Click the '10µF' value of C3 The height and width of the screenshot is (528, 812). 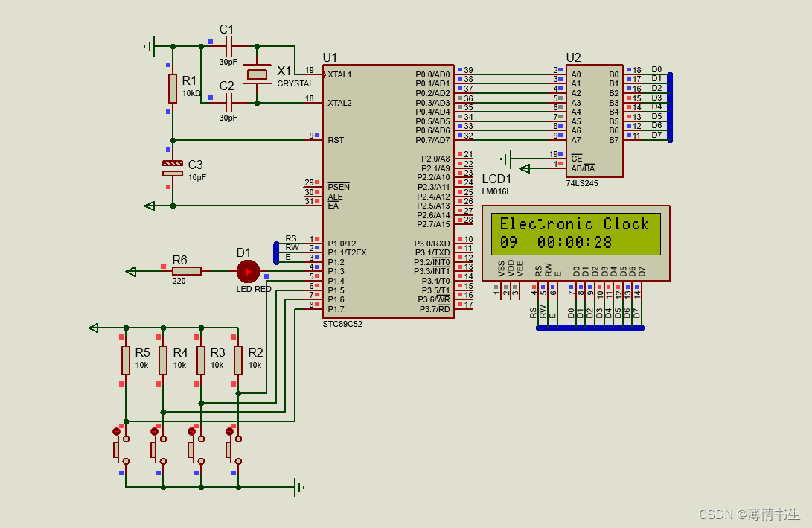point(196,177)
